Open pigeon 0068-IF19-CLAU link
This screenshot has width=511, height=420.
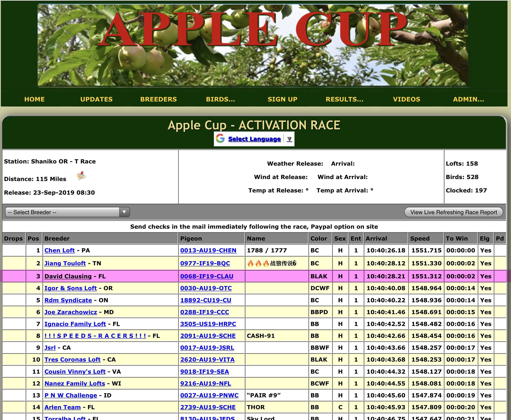(207, 276)
